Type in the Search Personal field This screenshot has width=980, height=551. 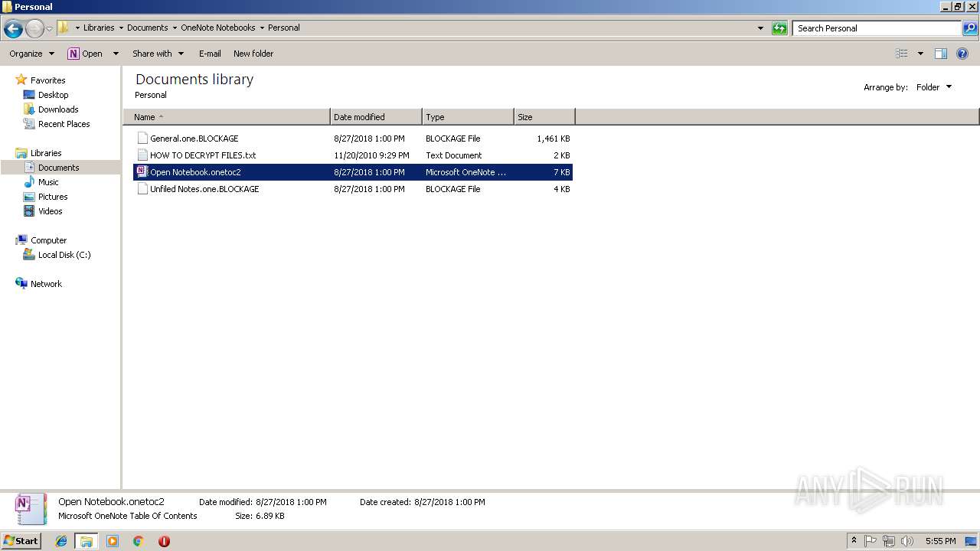[x=877, y=28]
